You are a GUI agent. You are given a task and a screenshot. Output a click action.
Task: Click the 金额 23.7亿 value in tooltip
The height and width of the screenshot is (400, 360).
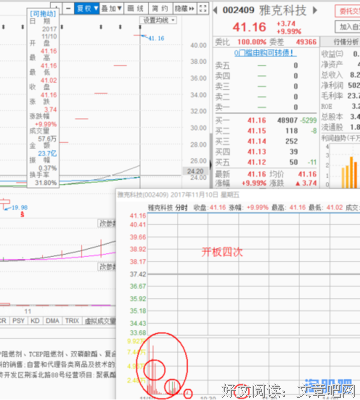(47, 153)
